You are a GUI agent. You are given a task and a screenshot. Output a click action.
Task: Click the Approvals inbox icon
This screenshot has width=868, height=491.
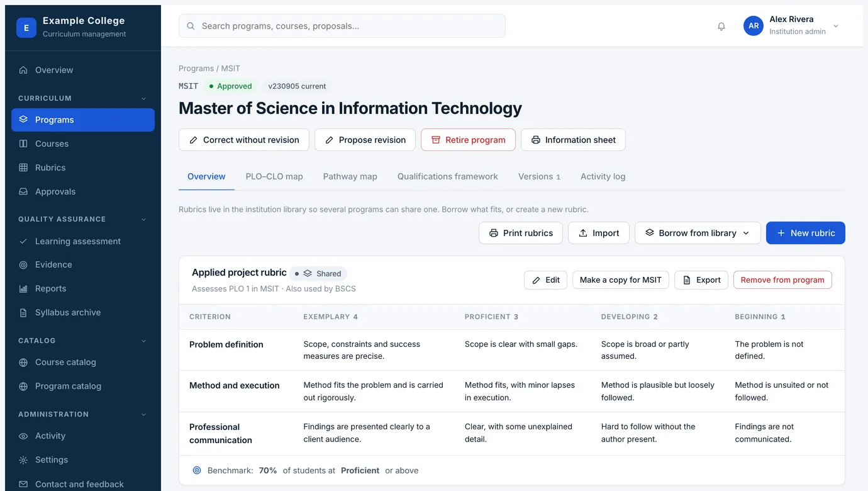click(23, 191)
